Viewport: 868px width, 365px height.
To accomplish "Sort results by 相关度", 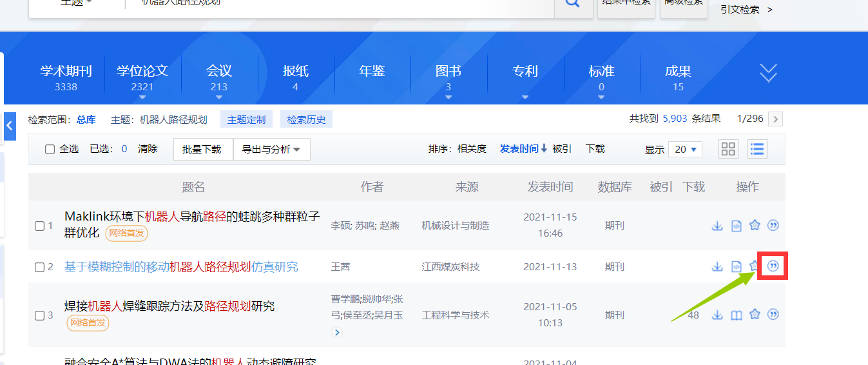I will click(472, 149).
